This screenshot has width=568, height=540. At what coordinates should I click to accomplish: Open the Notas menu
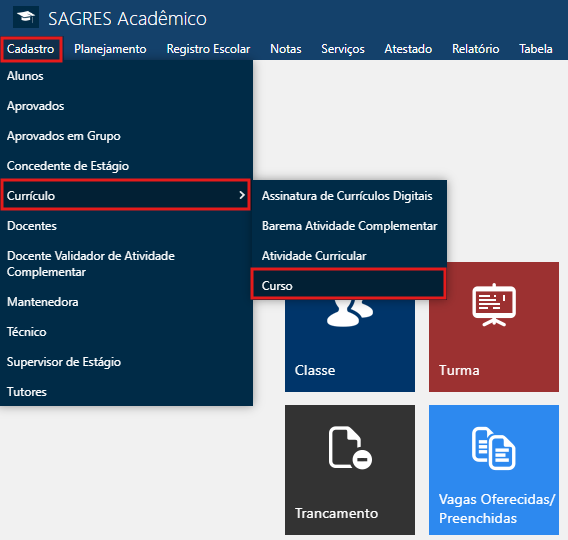(286, 49)
